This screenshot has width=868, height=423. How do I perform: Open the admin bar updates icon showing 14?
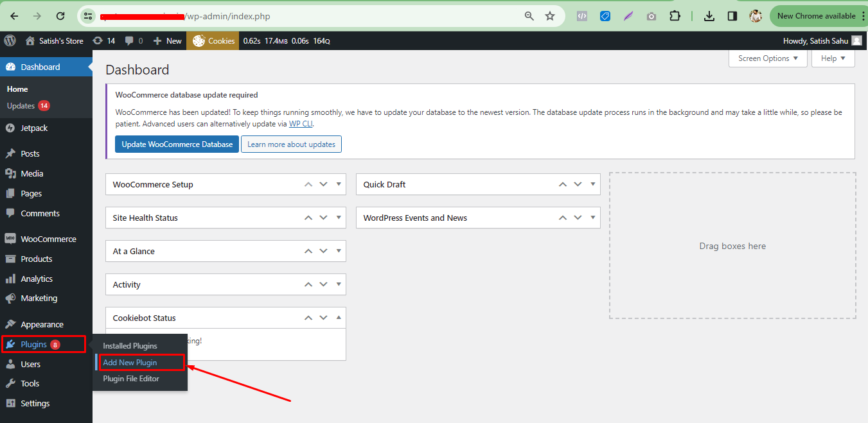coord(103,40)
